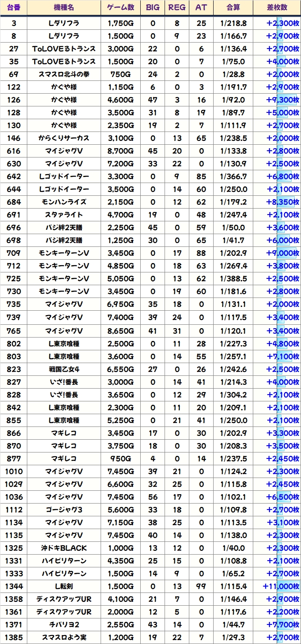Click モンキーターンV in row 712
Screen dimensions: 301x644
pos(64,266)
